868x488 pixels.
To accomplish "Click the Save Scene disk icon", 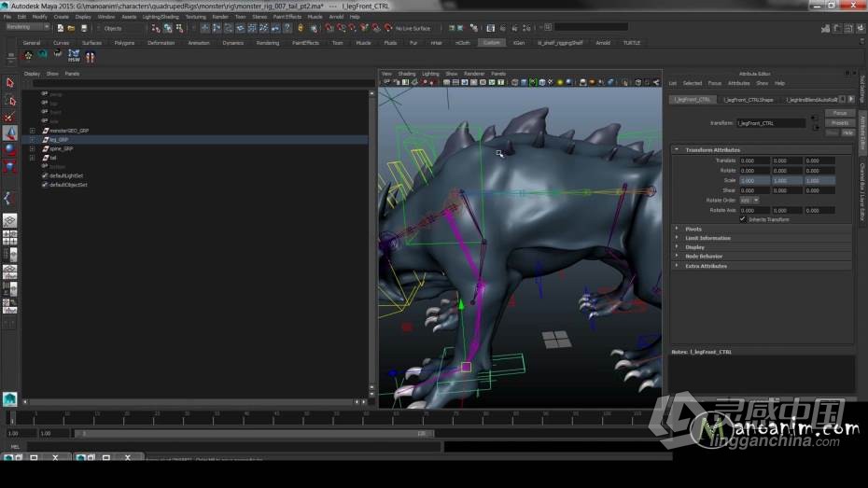I will 84,28.
